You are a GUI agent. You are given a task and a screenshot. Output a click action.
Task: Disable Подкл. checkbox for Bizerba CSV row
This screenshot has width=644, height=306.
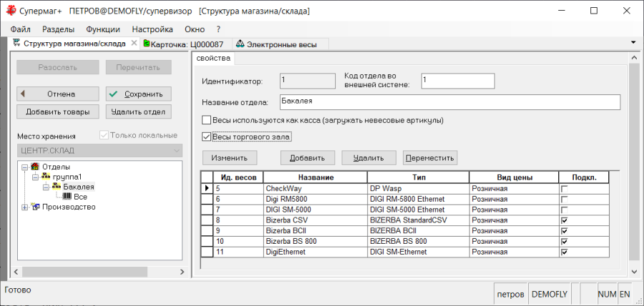click(x=565, y=220)
